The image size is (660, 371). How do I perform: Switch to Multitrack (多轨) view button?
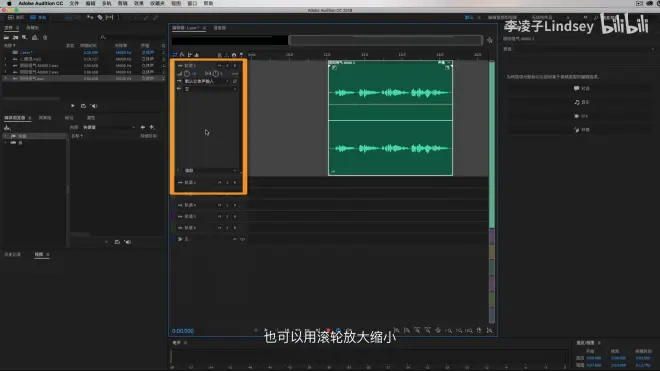38,17
